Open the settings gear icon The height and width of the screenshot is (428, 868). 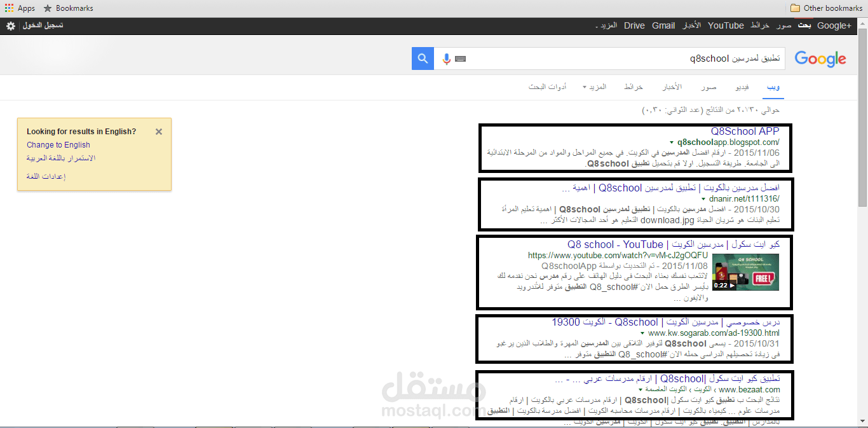[x=11, y=26]
